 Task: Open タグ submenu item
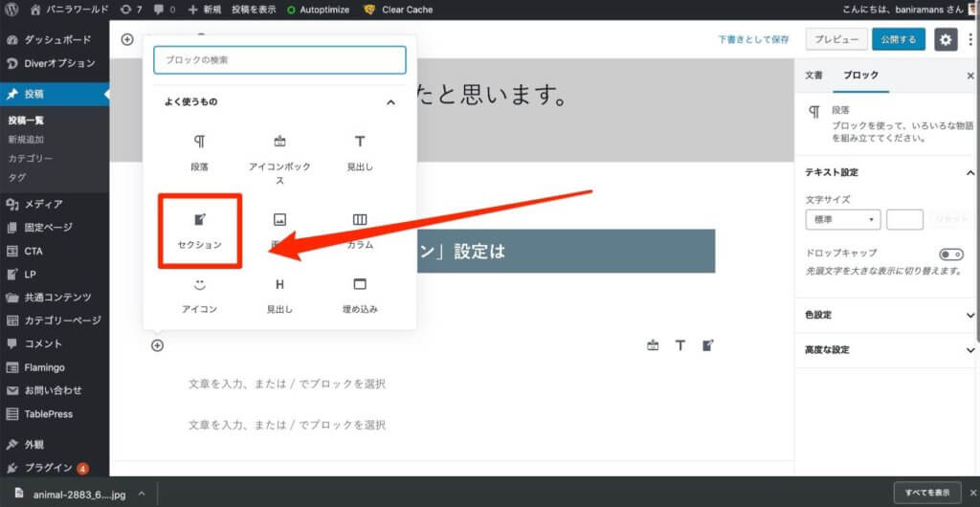pos(17,177)
